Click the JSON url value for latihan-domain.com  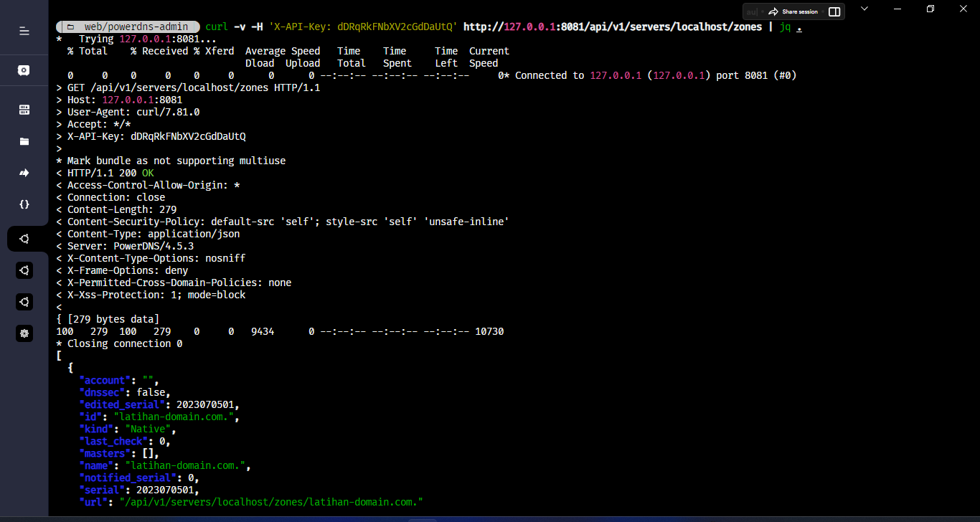click(271, 502)
